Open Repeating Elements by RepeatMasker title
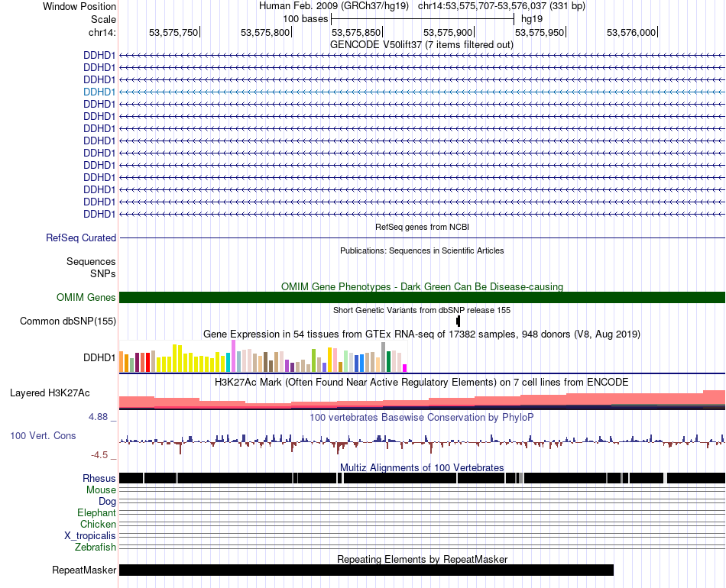726x588 pixels. click(x=422, y=559)
